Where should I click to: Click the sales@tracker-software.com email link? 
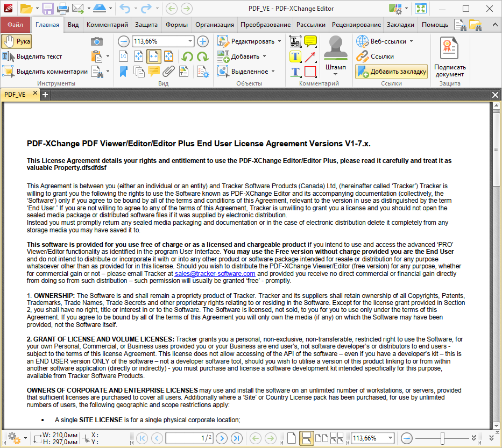coord(215,274)
